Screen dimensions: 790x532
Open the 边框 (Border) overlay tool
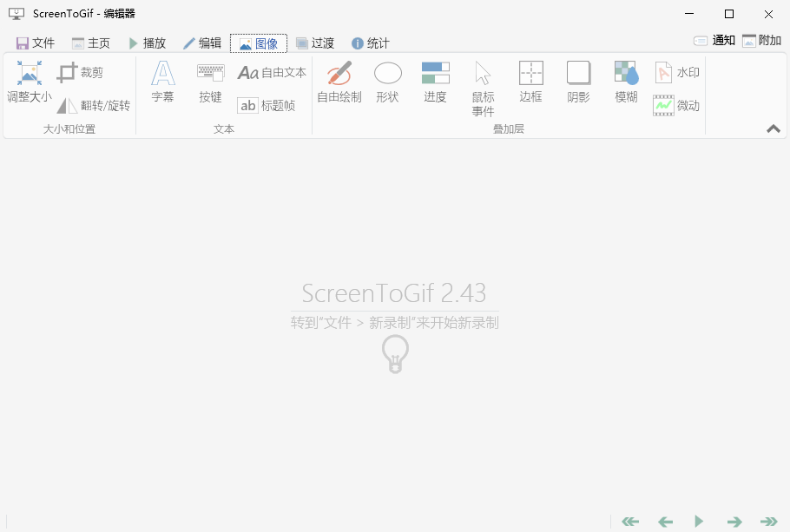pos(530,84)
